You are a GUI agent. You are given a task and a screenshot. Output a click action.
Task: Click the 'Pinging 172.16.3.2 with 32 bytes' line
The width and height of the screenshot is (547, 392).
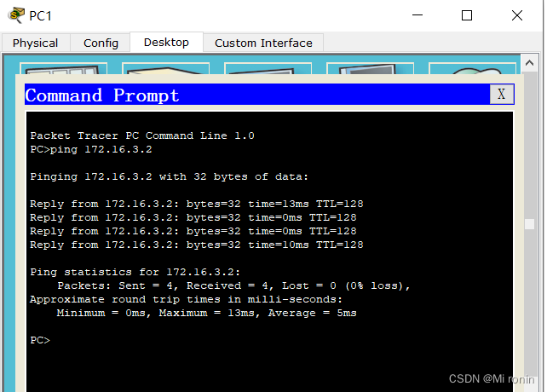tap(170, 177)
